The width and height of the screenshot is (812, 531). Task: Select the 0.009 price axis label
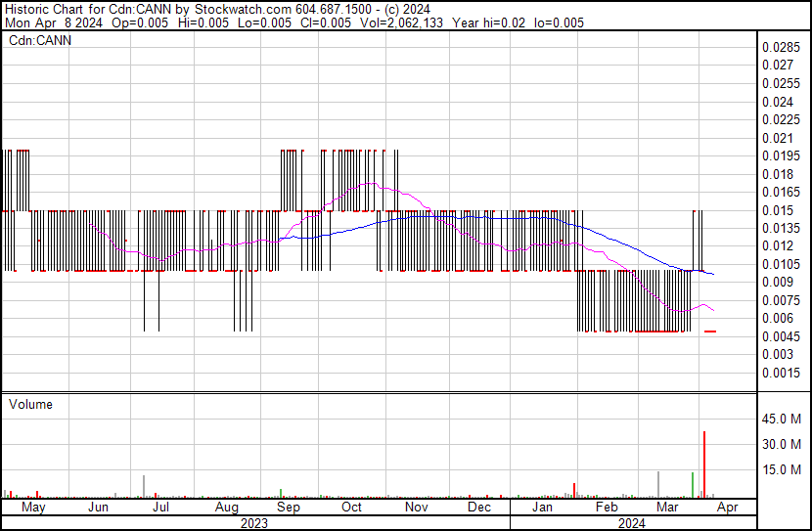coord(778,282)
